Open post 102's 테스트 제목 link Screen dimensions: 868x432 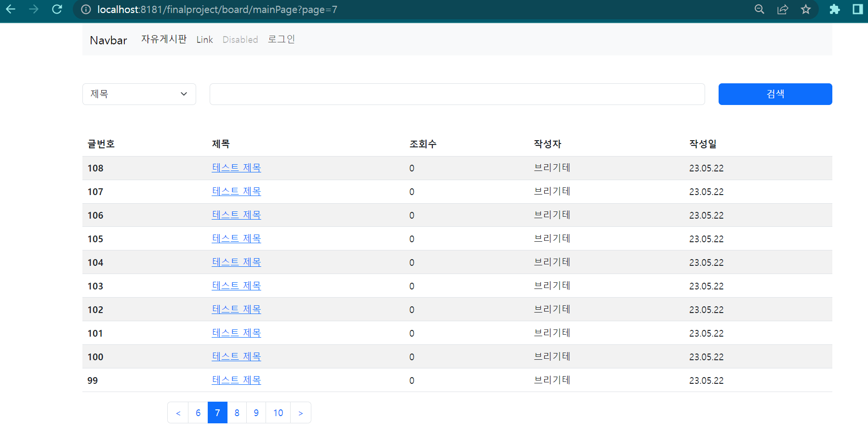click(x=237, y=309)
